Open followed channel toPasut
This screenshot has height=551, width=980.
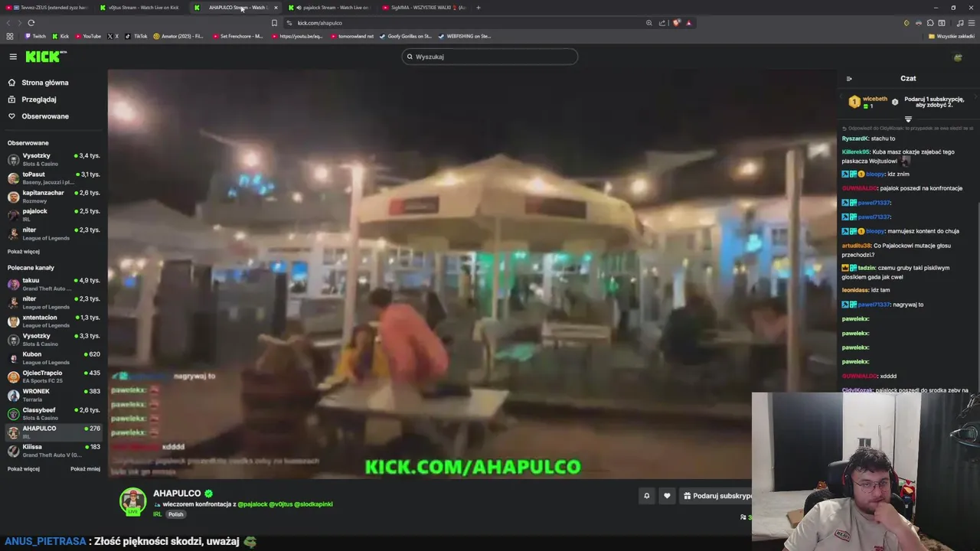point(54,178)
